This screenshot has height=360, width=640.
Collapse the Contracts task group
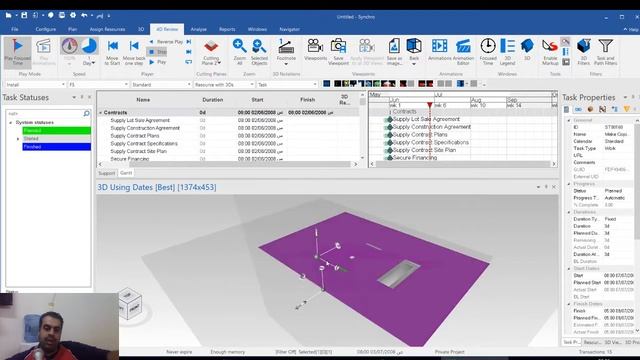click(x=100, y=113)
